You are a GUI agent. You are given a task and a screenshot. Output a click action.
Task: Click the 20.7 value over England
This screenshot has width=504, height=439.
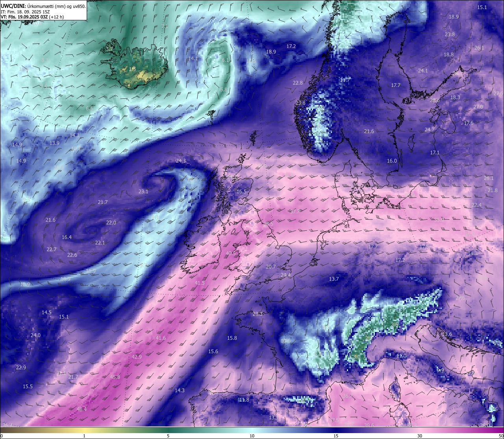pyautogui.click(x=271, y=267)
